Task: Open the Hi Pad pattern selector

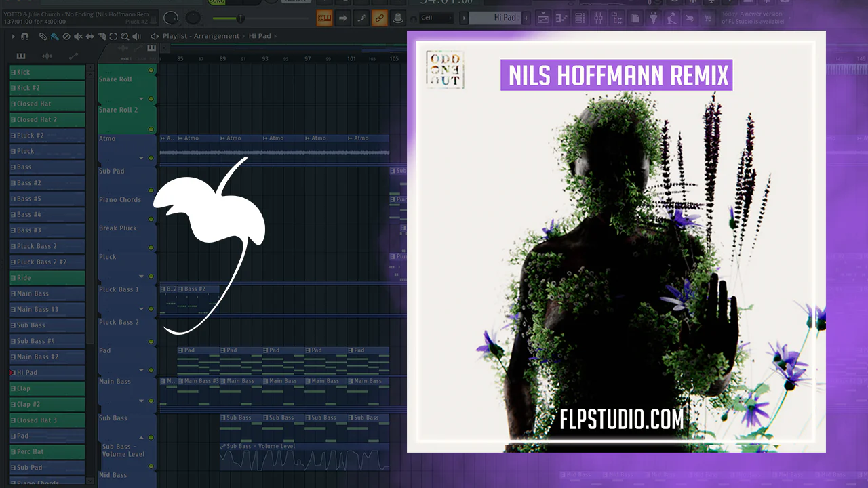Action: pyautogui.click(x=495, y=18)
